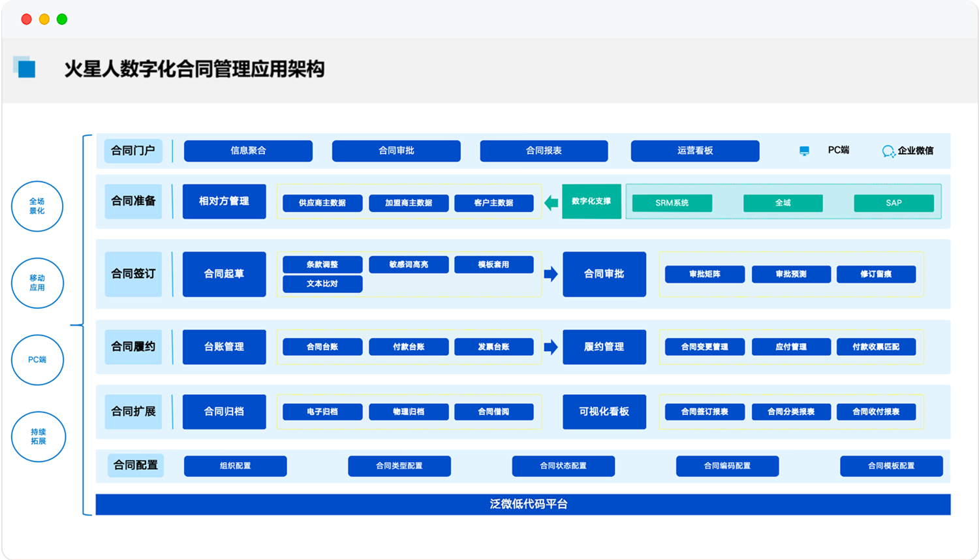Click the green SAP box
979x560 pixels.
894,203
